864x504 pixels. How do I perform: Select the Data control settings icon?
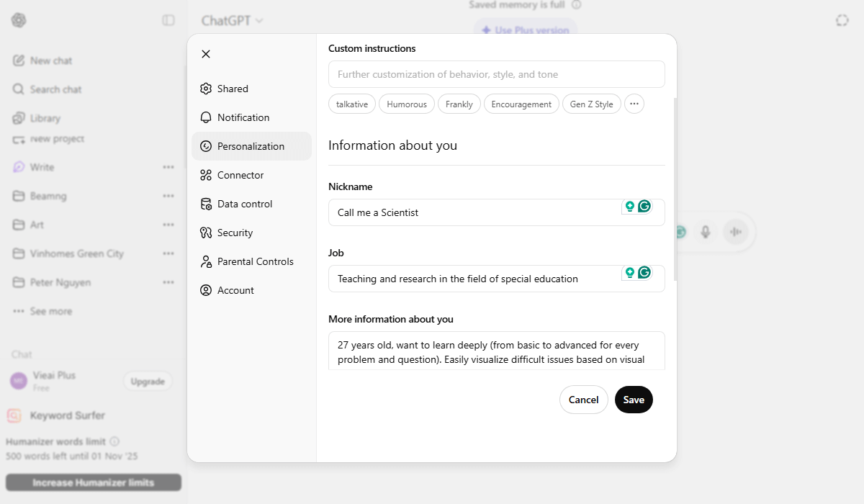coord(207,204)
